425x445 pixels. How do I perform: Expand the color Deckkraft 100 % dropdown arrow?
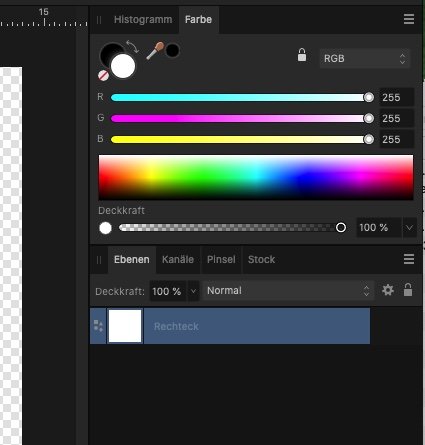tap(409, 228)
